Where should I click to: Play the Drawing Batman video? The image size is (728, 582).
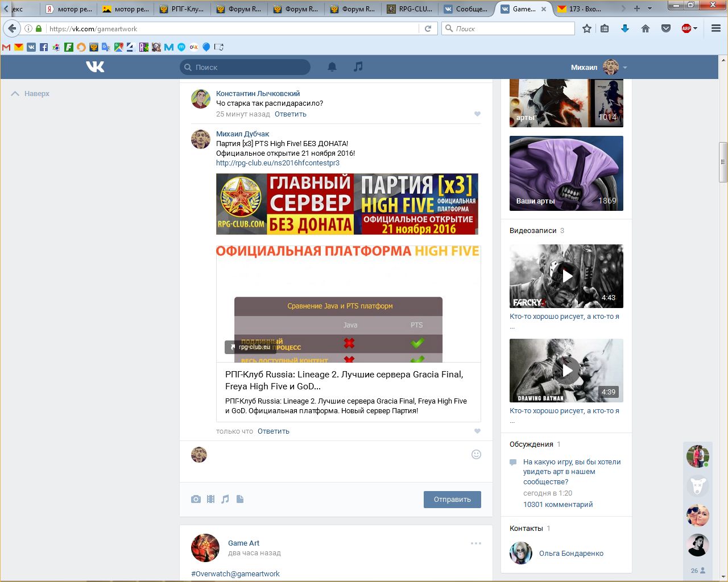(566, 371)
